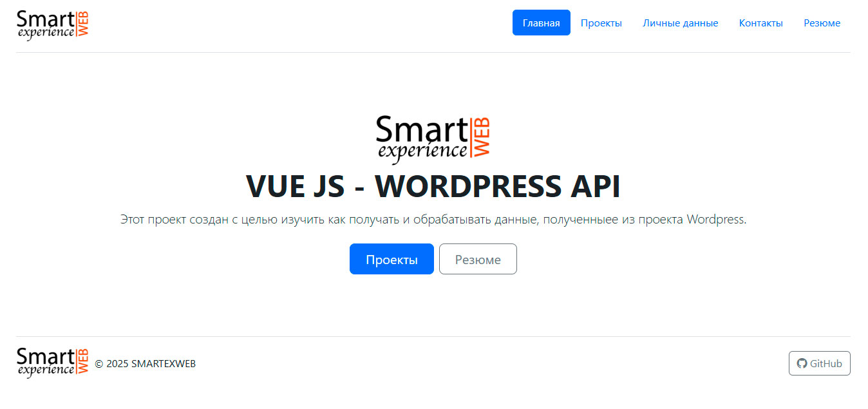Click orange WEB text in the footer logo
The image size is (868, 409).
[x=82, y=362]
